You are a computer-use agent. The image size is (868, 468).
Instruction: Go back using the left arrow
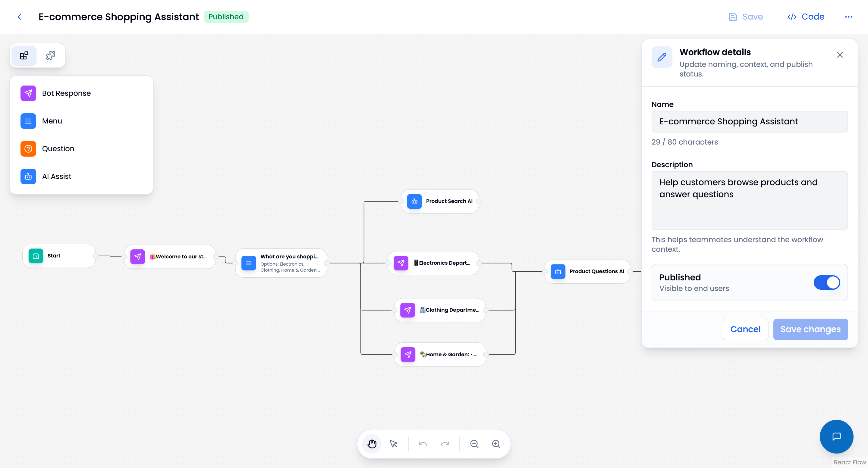[20, 17]
